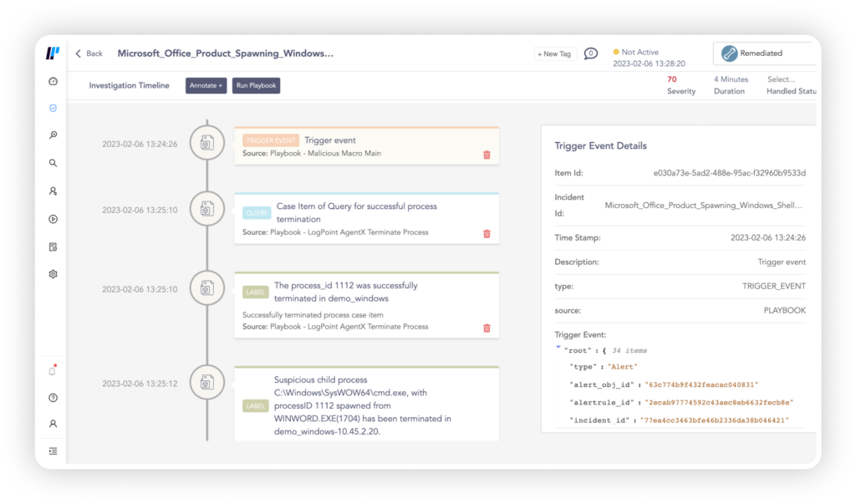Click the Description value Trigger event in details
Image resolution: width=856 pixels, height=504 pixels.
[x=782, y=262]
